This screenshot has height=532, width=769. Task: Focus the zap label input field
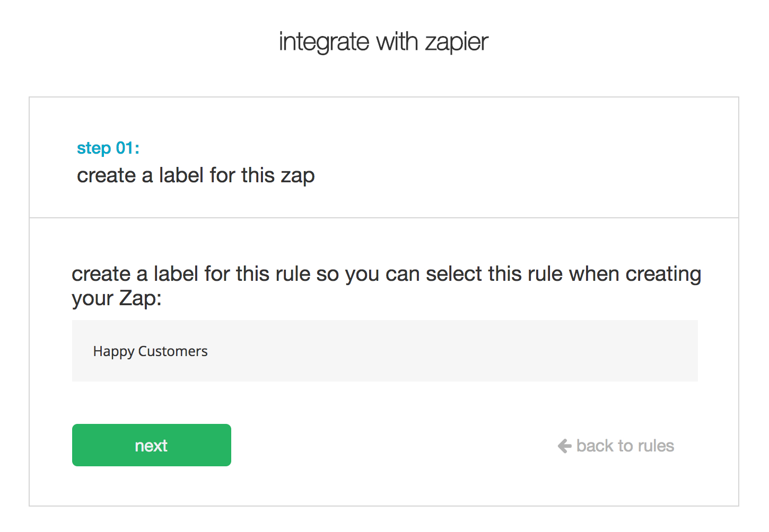click(x=384, y=351)
